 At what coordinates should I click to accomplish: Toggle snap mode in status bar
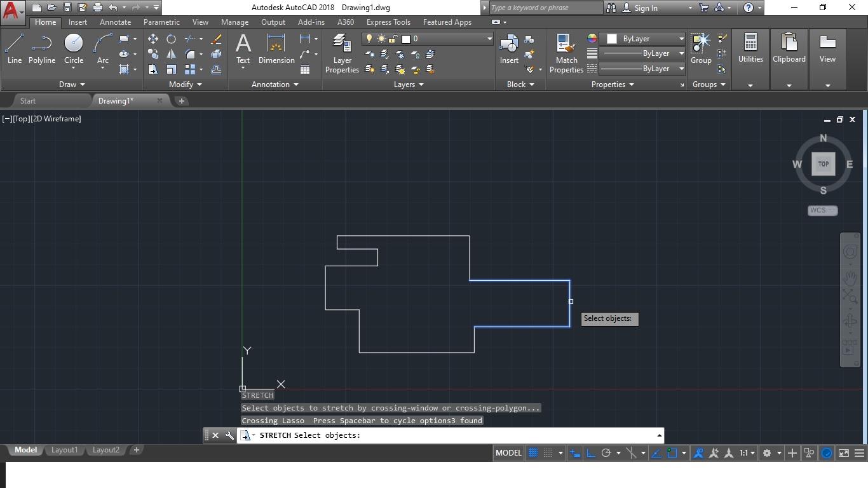[548, 453]
